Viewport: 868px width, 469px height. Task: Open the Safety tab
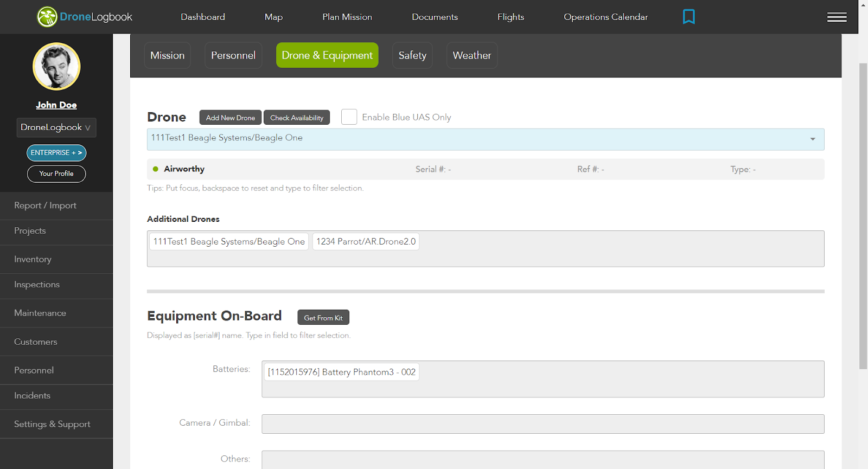click(412, 55)
